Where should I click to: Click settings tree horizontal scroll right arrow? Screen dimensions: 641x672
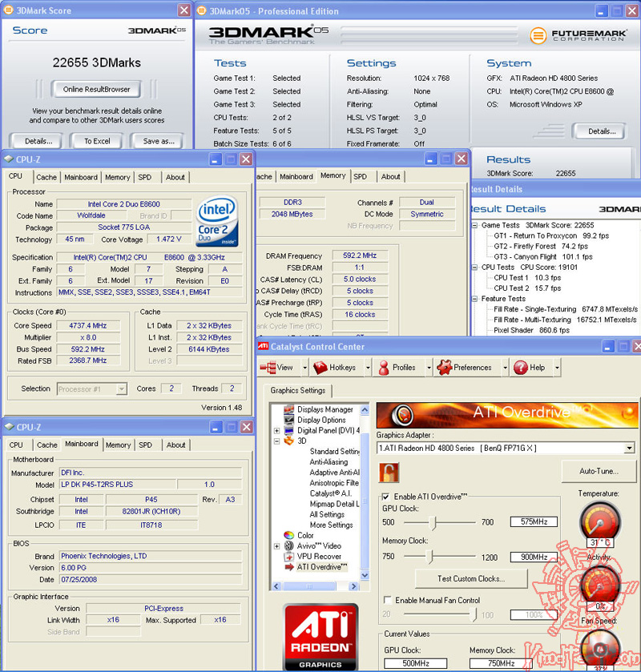(353, 586)
